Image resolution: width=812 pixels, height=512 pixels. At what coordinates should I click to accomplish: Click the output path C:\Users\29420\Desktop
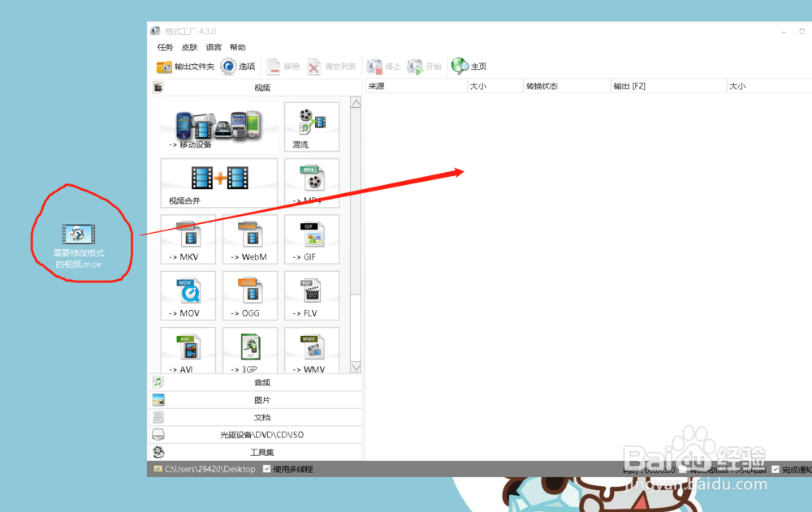(209, 469)
